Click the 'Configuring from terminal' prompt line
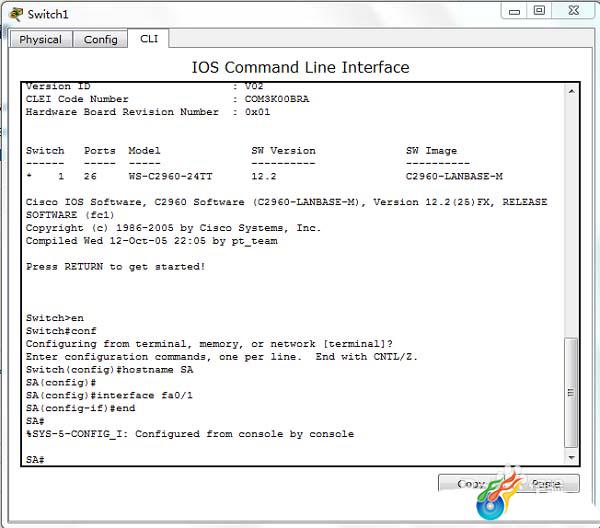This screenshot has width=600, height=528. (209, 344)
